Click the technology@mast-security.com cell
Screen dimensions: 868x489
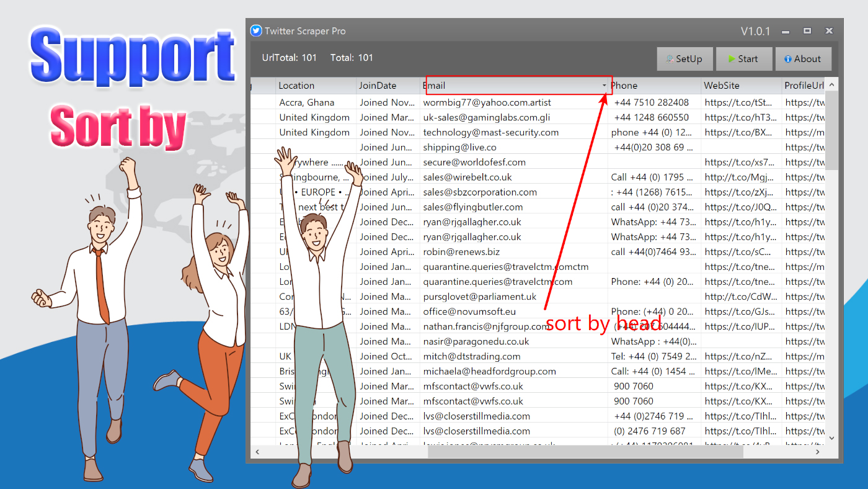click(491, 132)
